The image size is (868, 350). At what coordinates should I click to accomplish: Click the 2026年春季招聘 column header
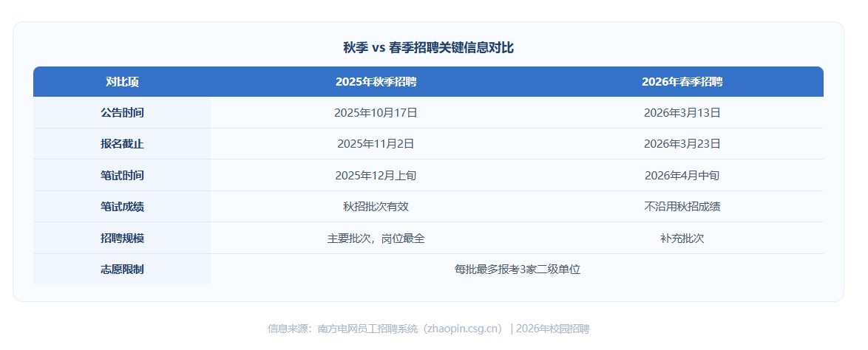coord(682,82)
